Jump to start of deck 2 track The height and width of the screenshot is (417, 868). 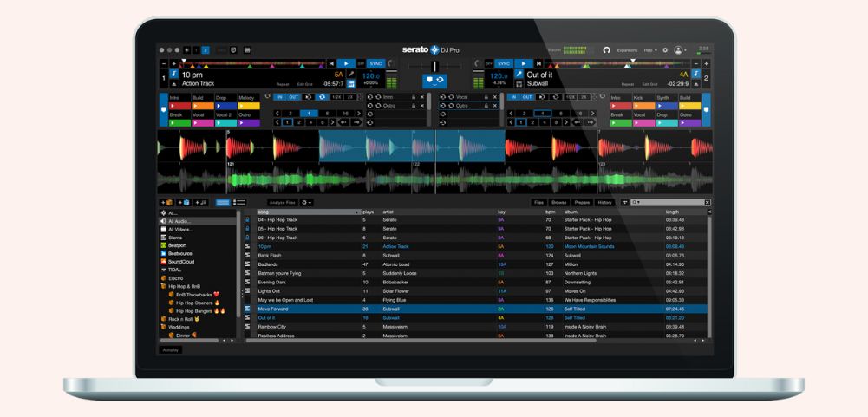(538, 63)
